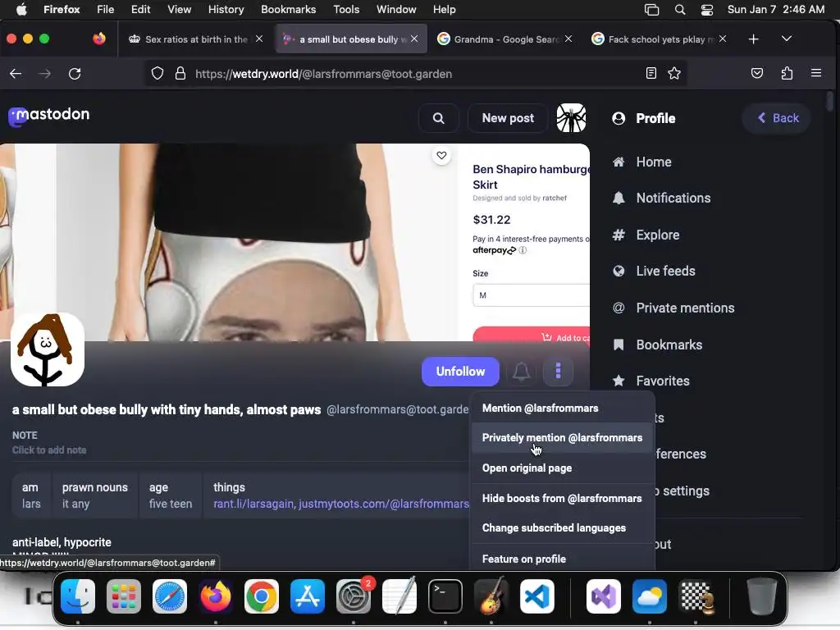Switch to Fack school yets pklay tab

coord(658,39)
